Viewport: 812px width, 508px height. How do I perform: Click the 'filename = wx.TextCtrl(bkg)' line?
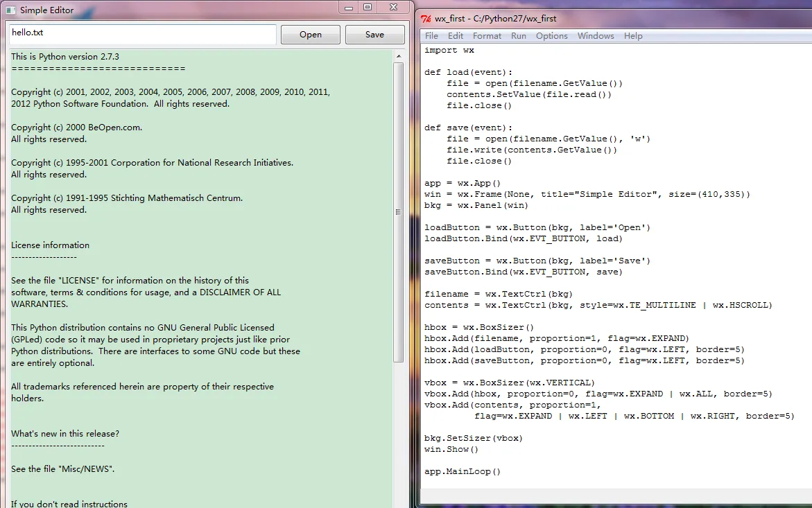coord(498,294)
